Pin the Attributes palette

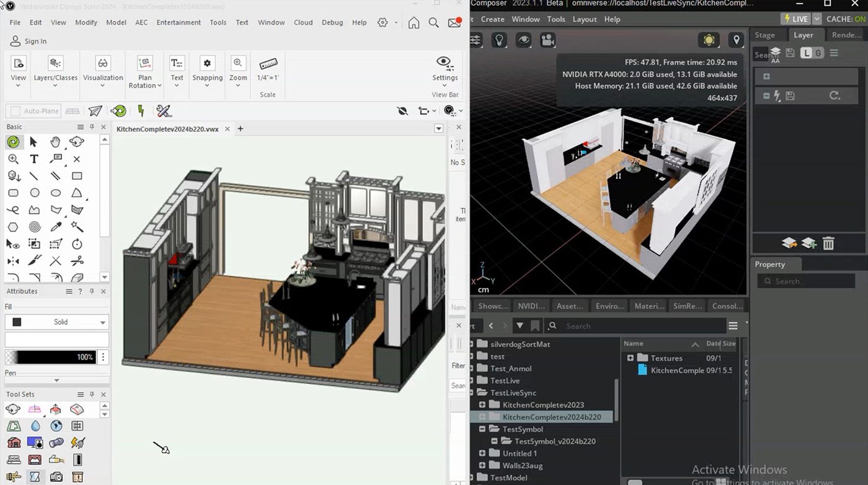click(92, 291)
